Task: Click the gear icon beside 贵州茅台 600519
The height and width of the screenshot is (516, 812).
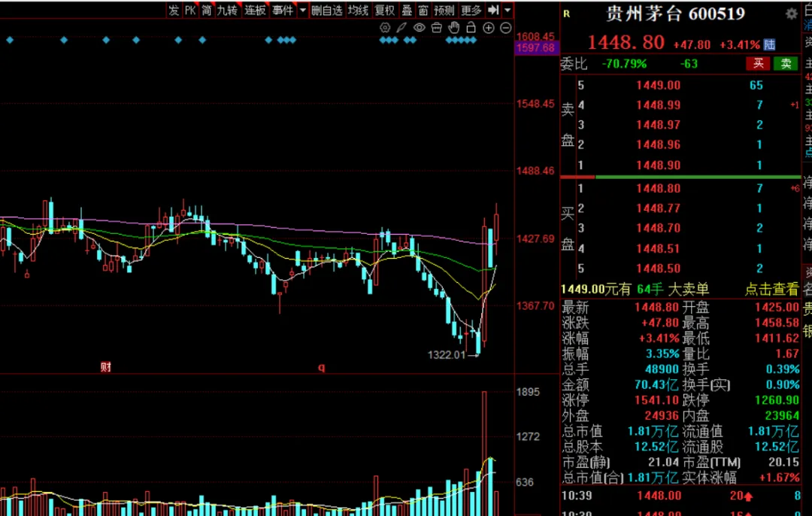Action: pyautogui.click(x=791, y=14)
